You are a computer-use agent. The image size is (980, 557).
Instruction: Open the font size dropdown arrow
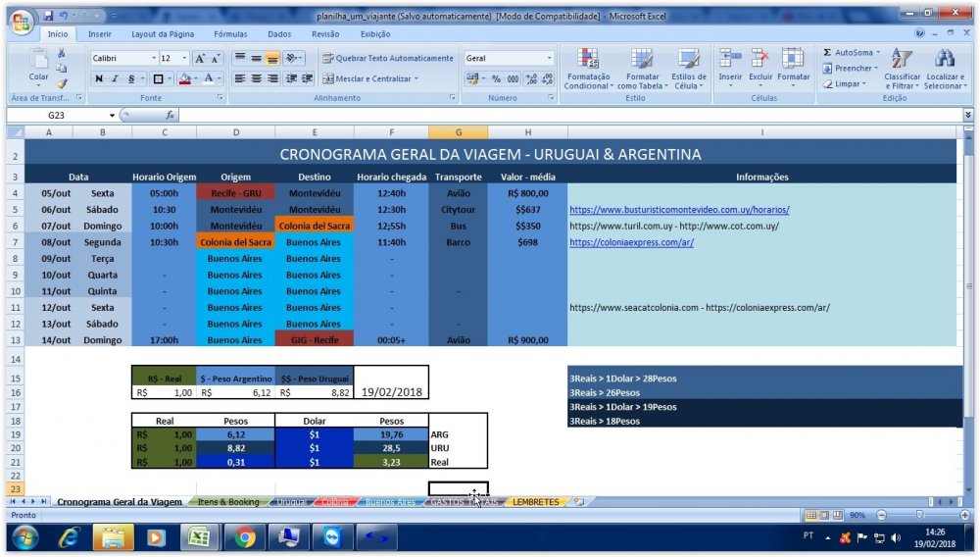pyautogui.click(x=183, y=58)
